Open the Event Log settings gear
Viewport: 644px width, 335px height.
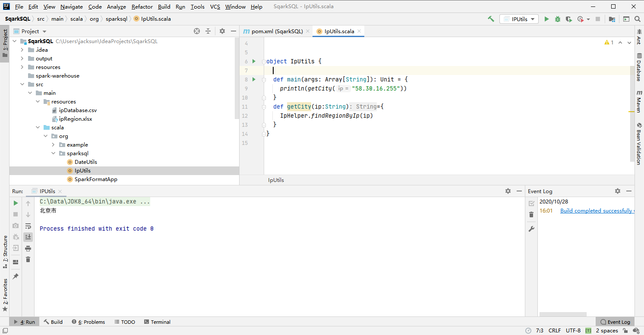[618, 191]
